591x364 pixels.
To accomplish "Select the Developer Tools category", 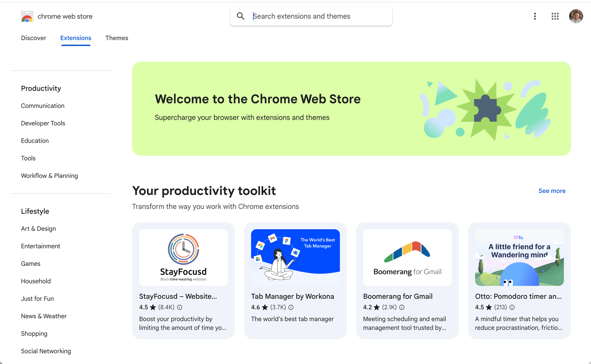I will pos(43,123).
